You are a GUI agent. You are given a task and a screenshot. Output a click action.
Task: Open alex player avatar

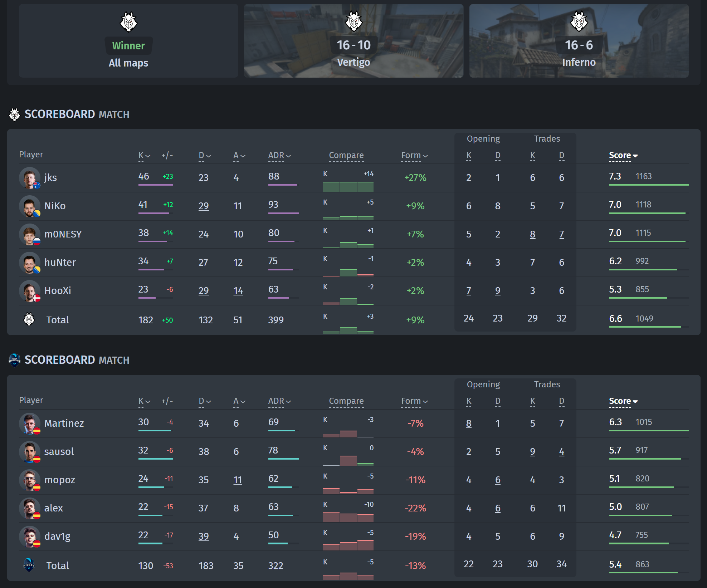point(30,508)
